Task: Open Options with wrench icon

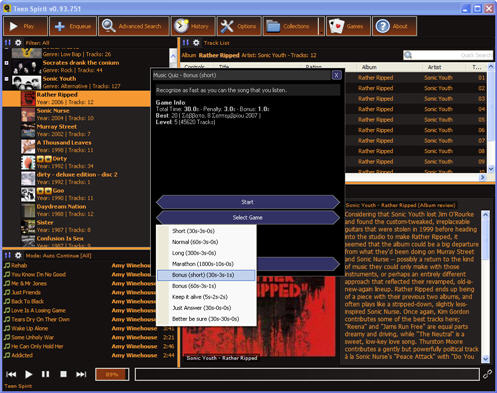Action: [239, 26]
